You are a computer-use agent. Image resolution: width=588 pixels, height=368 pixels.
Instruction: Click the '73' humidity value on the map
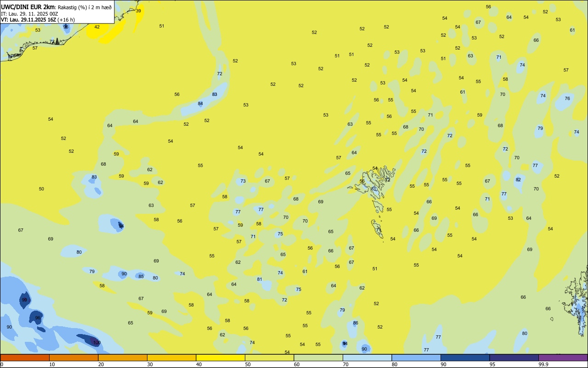point(243,181)
